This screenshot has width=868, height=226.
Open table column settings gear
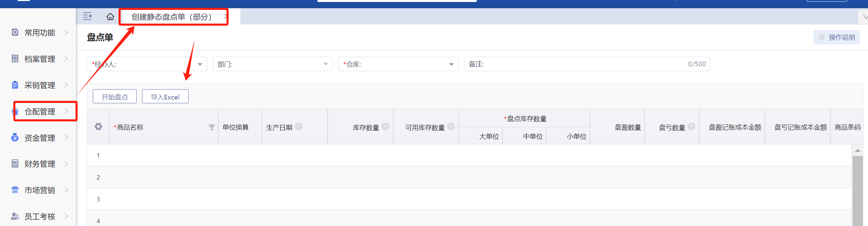pos(98,127)
